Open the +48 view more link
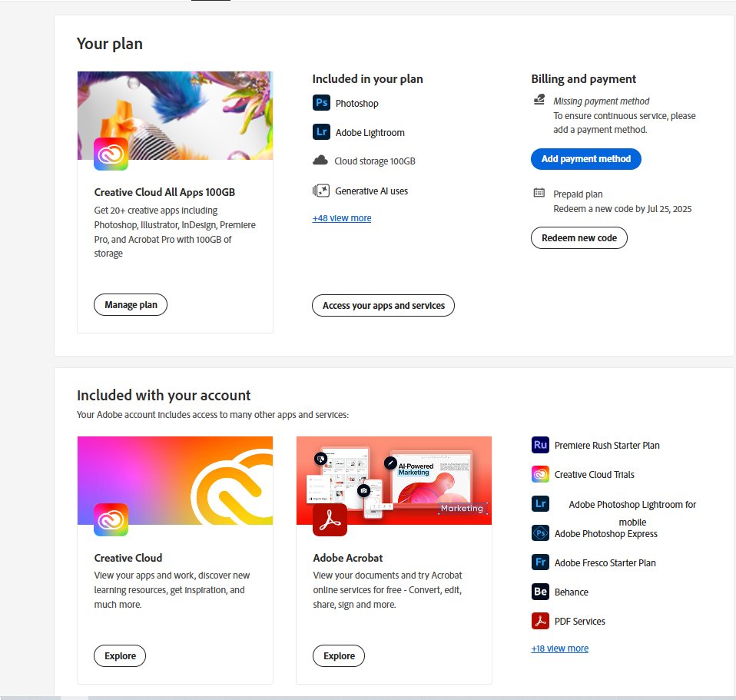This screenshot has width=736, height=700. [x=342, y=218]
